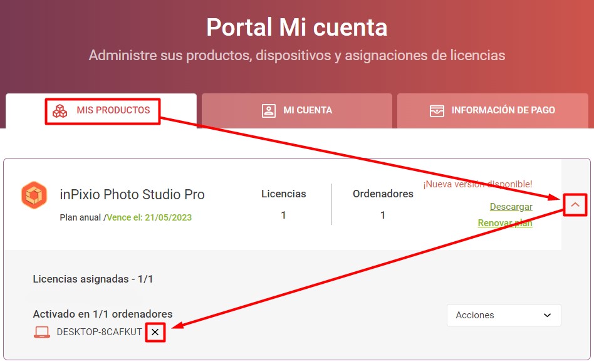The width and height of the screenshot is (594, 364).
Task: Collapse the inPixio product details chevron
Action: (575, 205)
